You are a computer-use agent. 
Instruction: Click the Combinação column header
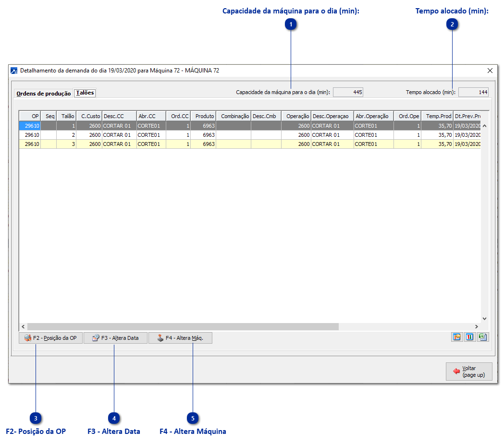(x=234, y=116)
